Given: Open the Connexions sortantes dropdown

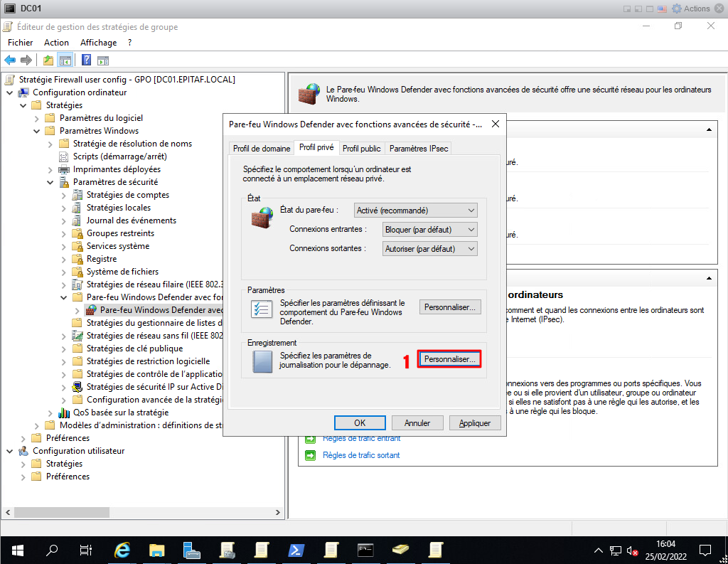Looking at the screenshot, I should pos(429,249).
